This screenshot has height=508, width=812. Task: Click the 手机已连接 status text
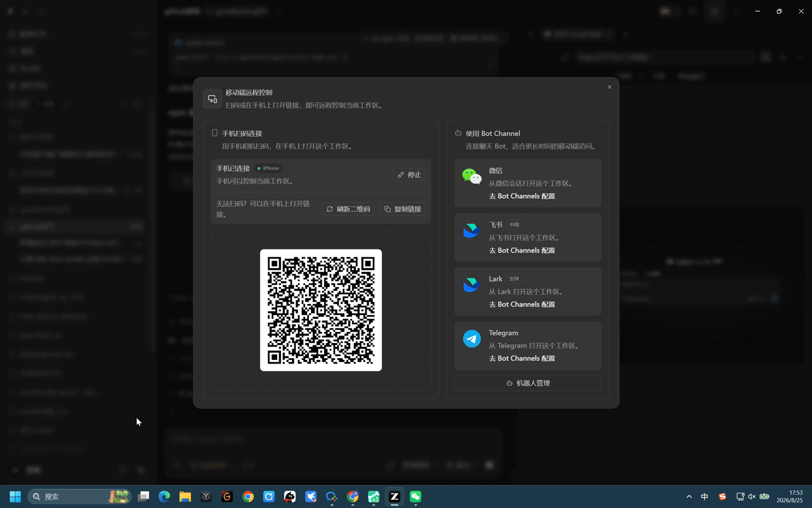tap(233, 168)
